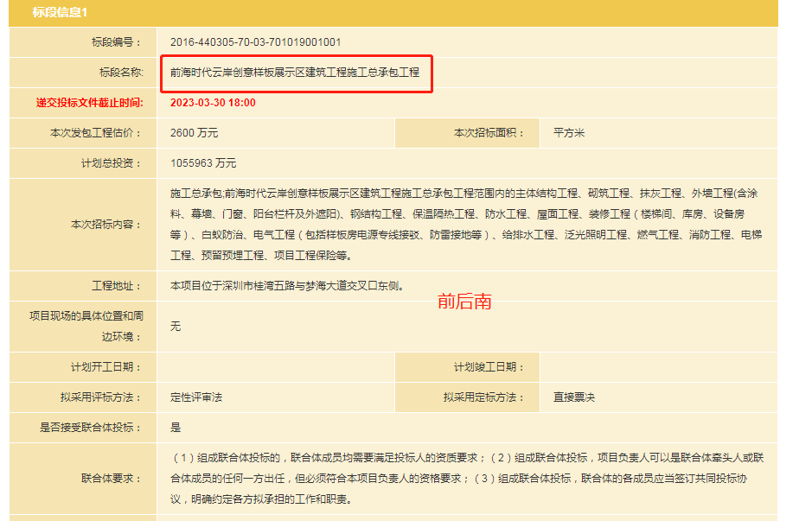Click the red 前后南 annotation text

pos(464,302)
